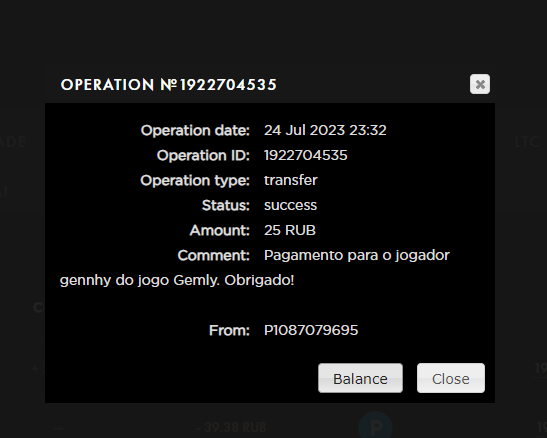This screenshot has width=547, height=438.
Task: Close the dialog with the X icon
Action: pos(480,84)
